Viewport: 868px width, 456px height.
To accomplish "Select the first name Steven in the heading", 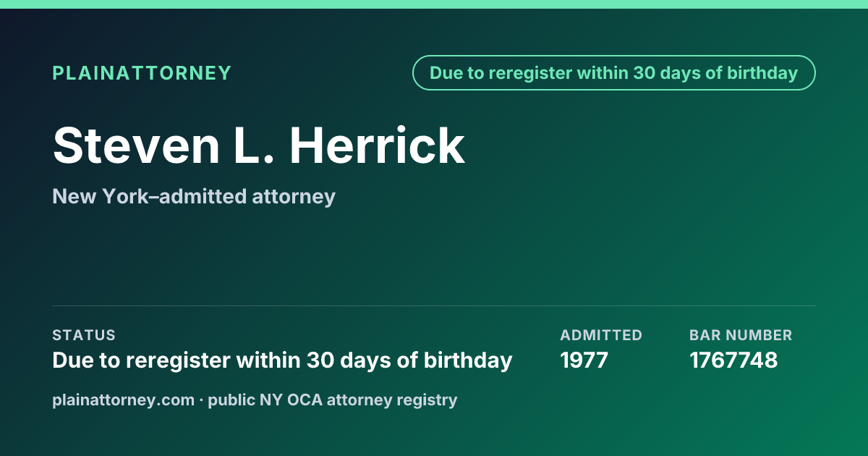I will coord(136,145).
